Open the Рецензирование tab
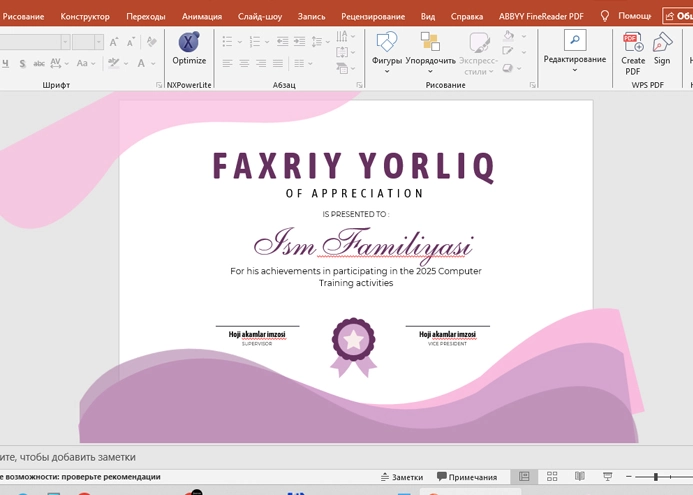The image size is (693, 495). point(373,17)
